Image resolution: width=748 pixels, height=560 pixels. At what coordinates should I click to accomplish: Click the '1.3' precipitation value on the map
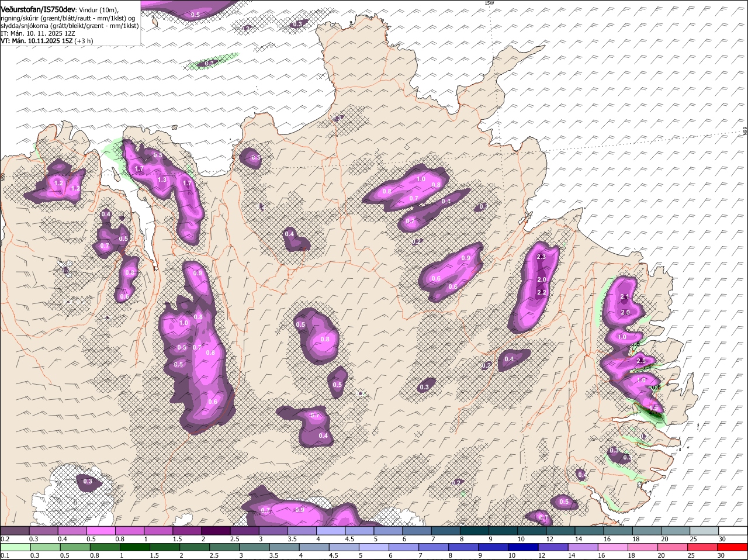coord(162,179)
